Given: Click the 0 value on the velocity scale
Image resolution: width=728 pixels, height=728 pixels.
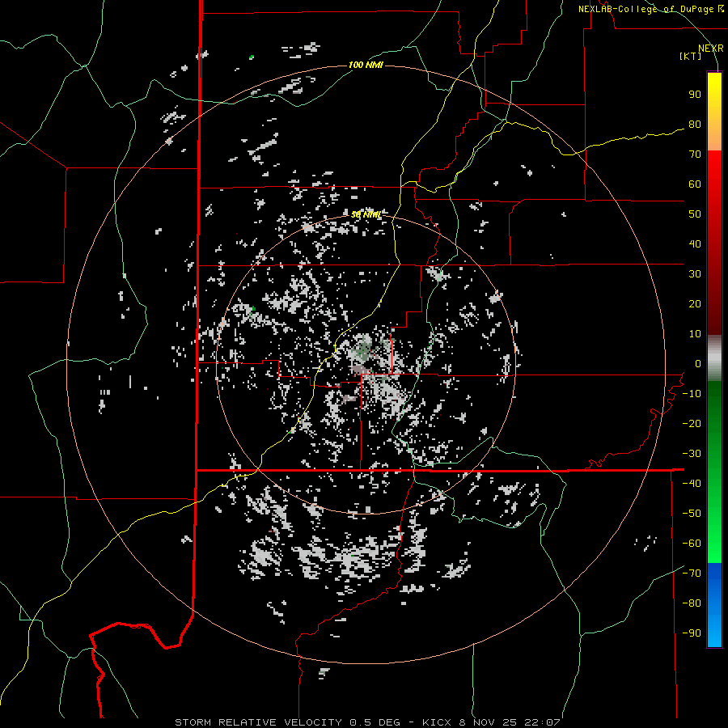Looking at the screenshot, I should pos(698,363).
